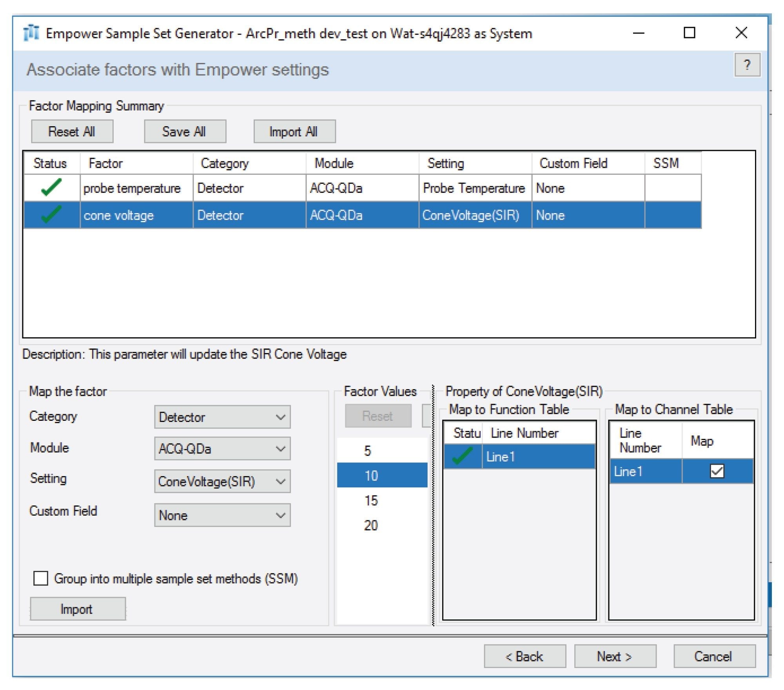Expand the Module dropdown showing ACQ-QDa
The image size is (784, 690).
pos(222,449)
